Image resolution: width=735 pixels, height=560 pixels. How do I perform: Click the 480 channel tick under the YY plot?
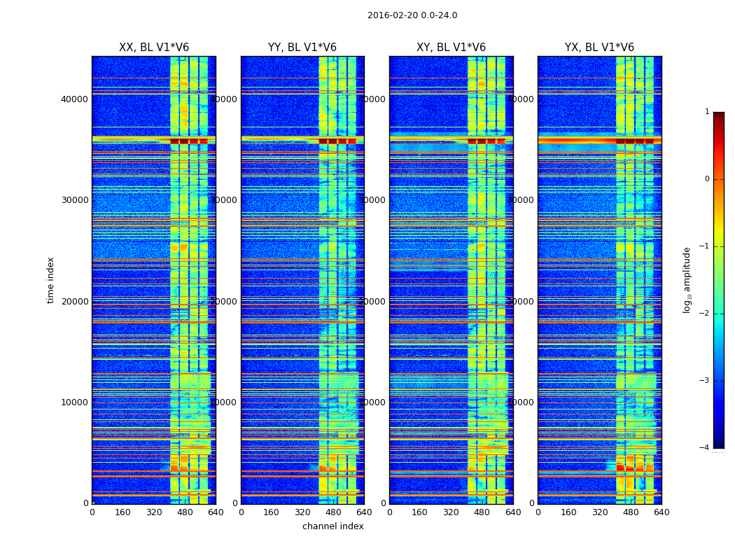tap(333, 512)
